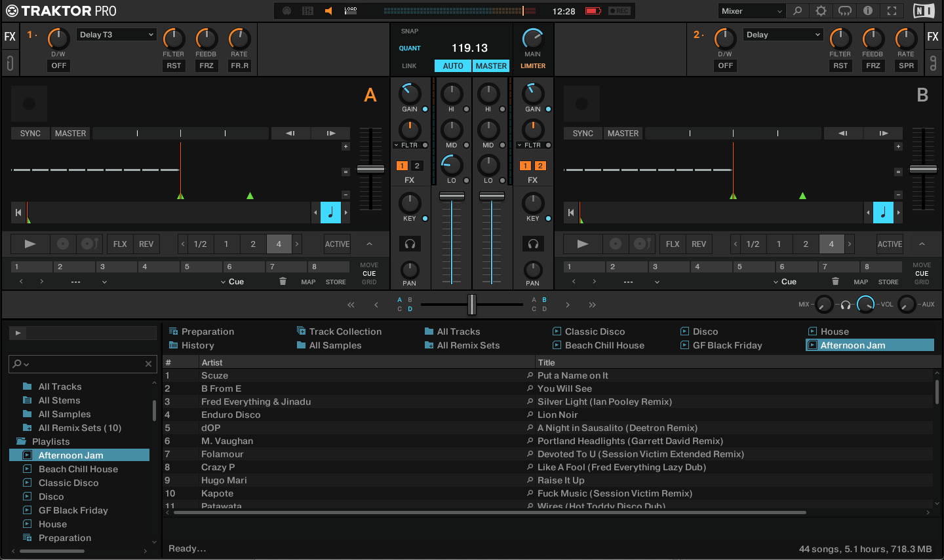Open the info icon in the header
The width and height of the screenshot is (944, 560).
(868, 11)
